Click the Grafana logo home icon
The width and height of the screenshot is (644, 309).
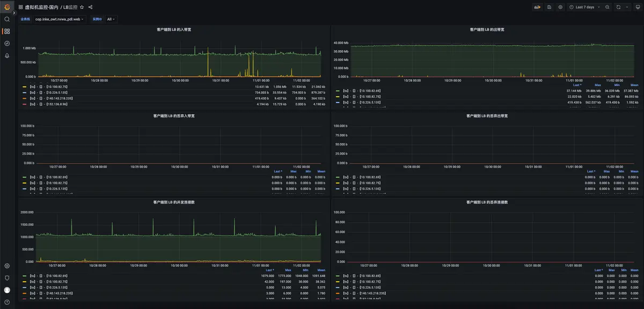pyautogui.click(x=7, y=7)
